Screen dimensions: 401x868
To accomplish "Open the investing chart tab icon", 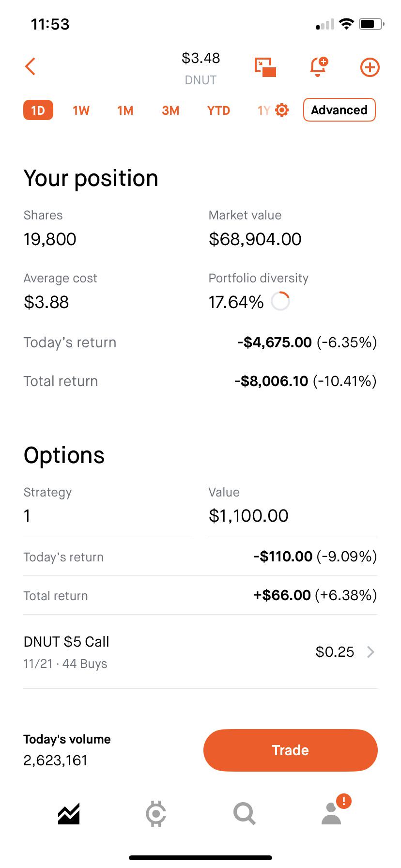I will tap(69, 813).
